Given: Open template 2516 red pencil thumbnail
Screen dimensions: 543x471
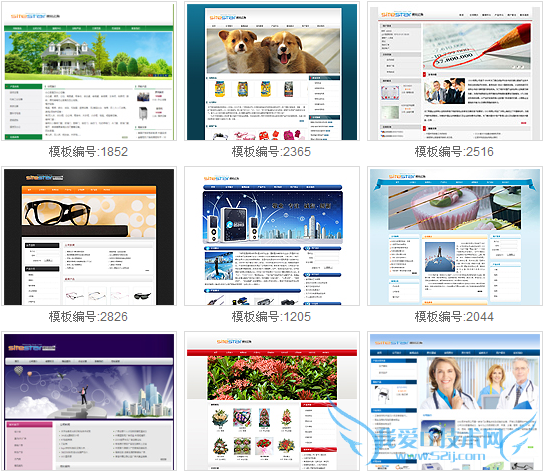Looking at the screenshot, I should [455, 71].
